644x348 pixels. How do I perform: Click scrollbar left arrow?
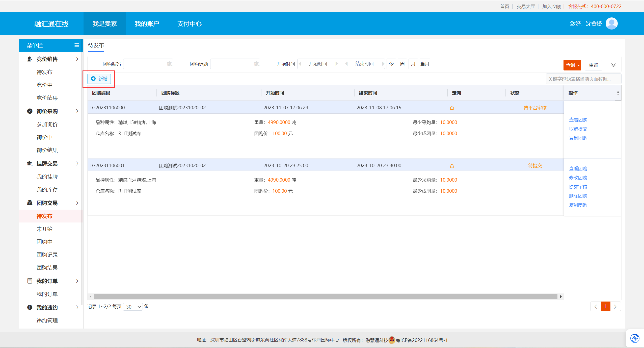[91, 296]
